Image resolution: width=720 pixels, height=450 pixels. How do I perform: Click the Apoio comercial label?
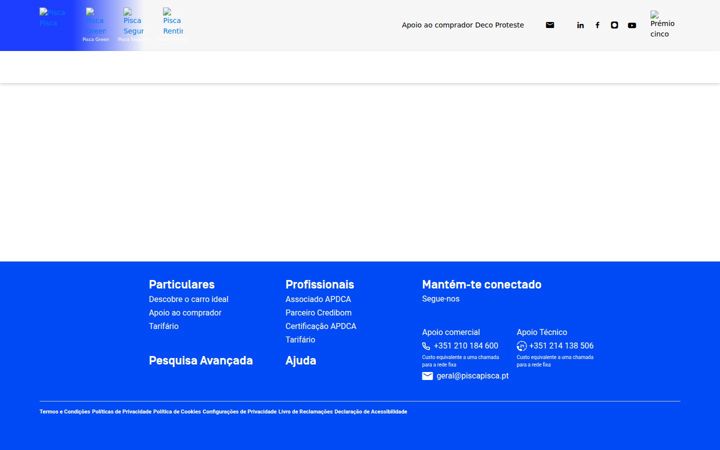tap(451, 332)
